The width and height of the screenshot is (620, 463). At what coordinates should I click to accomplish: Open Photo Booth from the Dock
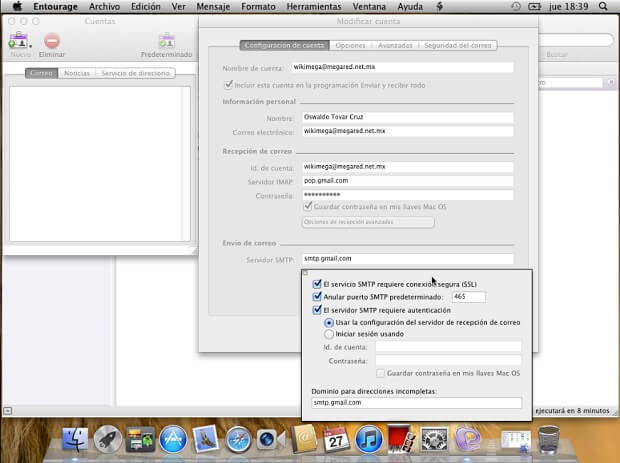pos(401,439)
